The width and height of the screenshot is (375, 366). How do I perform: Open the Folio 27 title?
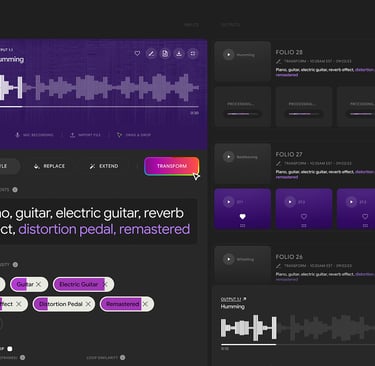[x=289, y=155]
